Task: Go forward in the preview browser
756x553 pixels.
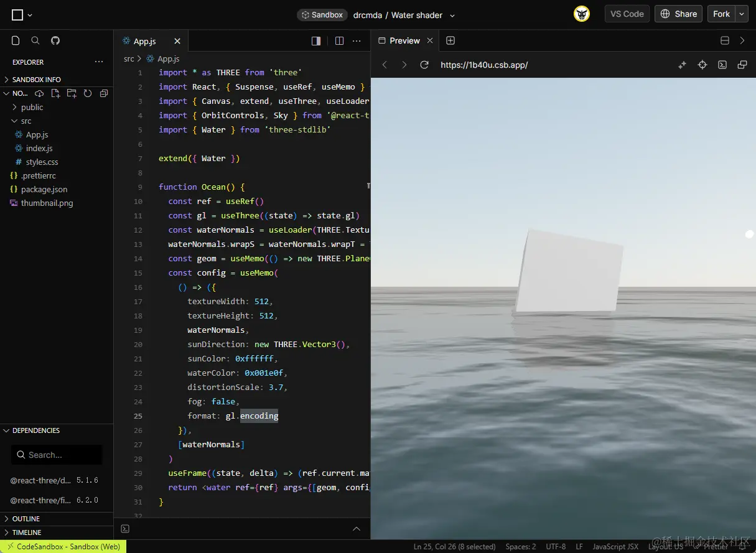Action: click(x=404, y=65)
